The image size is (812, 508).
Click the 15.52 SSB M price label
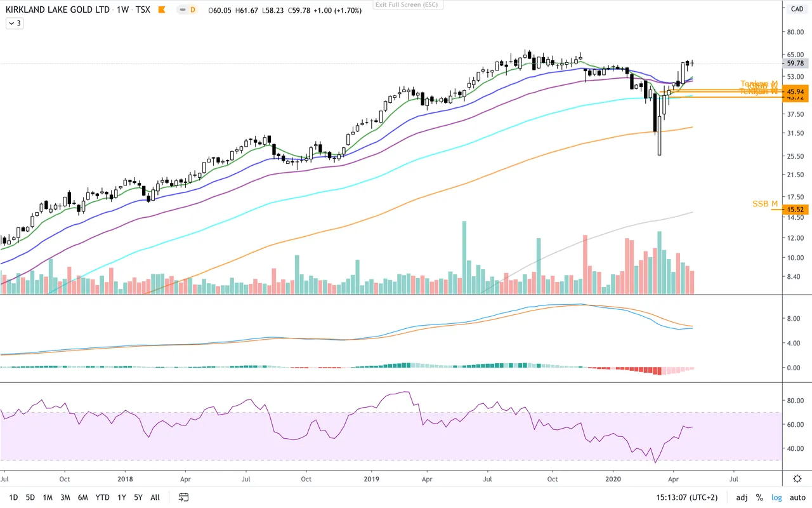(x=795, y=209)
